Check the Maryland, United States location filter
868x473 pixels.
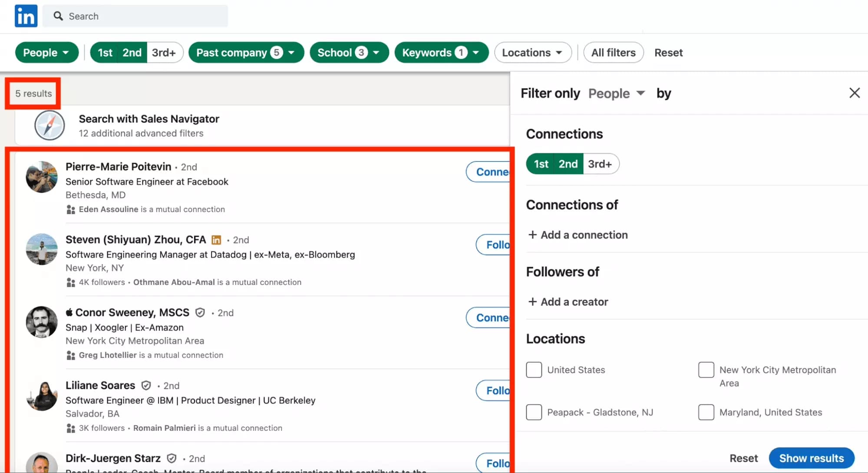[706, 412]
